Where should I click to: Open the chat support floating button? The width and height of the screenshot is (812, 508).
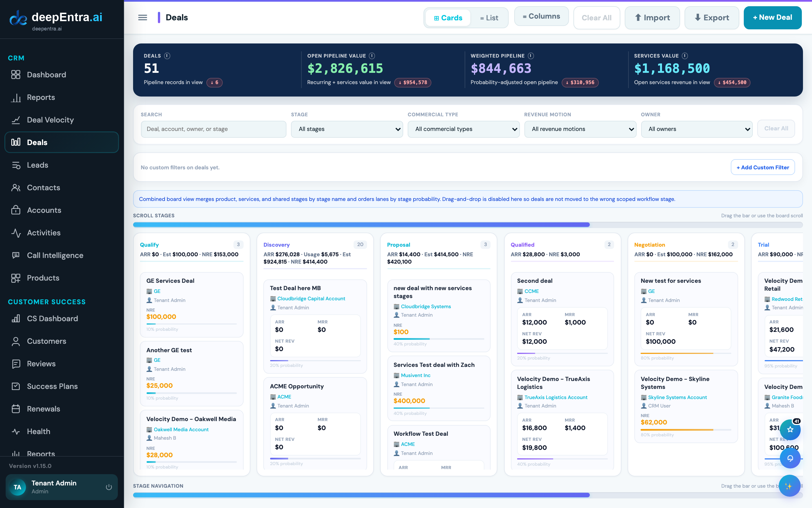(x=790, y=458)
